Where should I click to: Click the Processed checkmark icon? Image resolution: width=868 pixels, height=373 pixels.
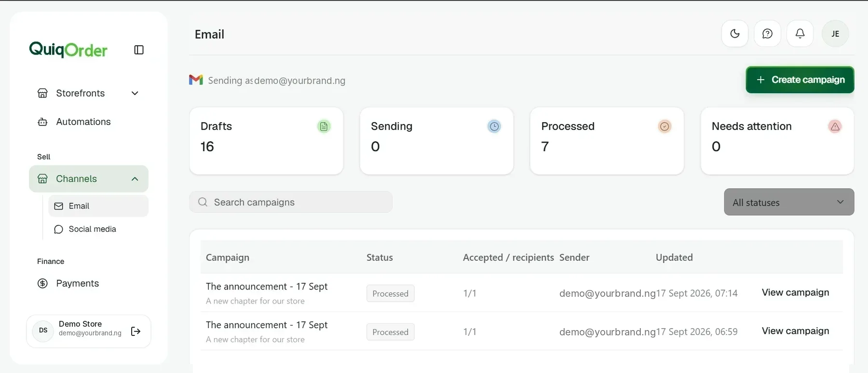pos(665,126)
